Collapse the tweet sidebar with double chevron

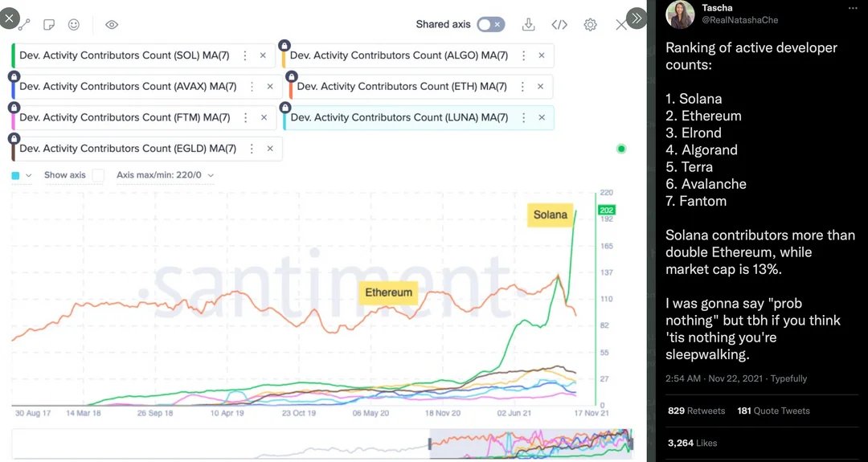[x=637, y=18]
